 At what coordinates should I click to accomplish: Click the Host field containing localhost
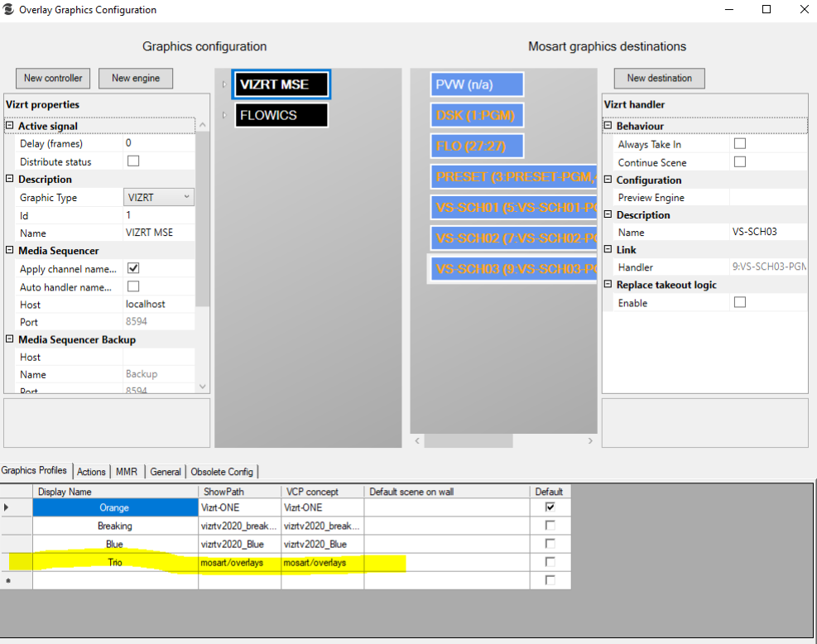[159, 304]
